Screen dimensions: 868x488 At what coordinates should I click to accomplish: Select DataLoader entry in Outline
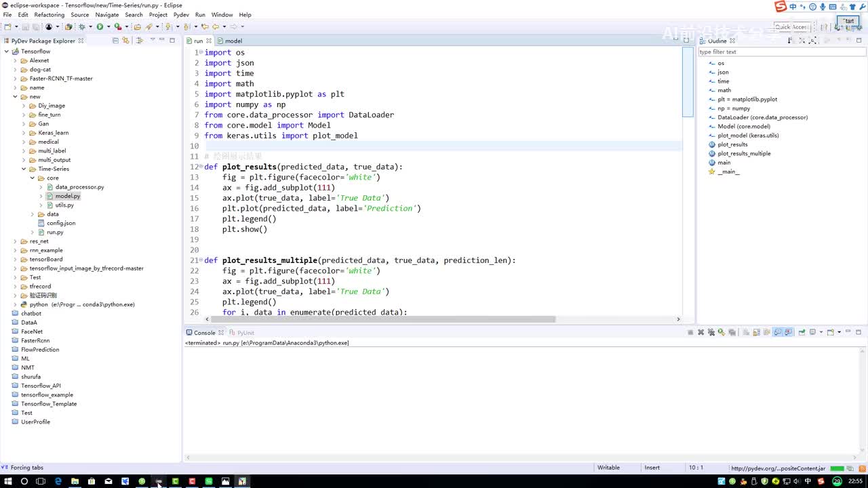pos(763,117)
